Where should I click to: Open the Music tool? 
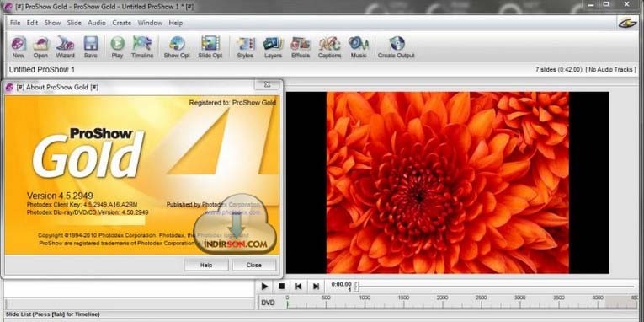tap(359, 47)
